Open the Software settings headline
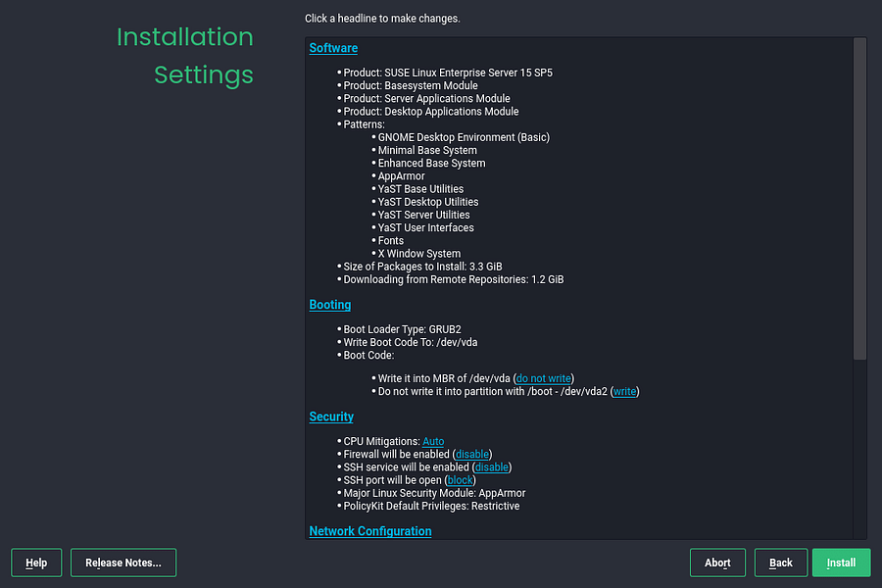Screen dimensions: 882x588 (x=333, y=47)
